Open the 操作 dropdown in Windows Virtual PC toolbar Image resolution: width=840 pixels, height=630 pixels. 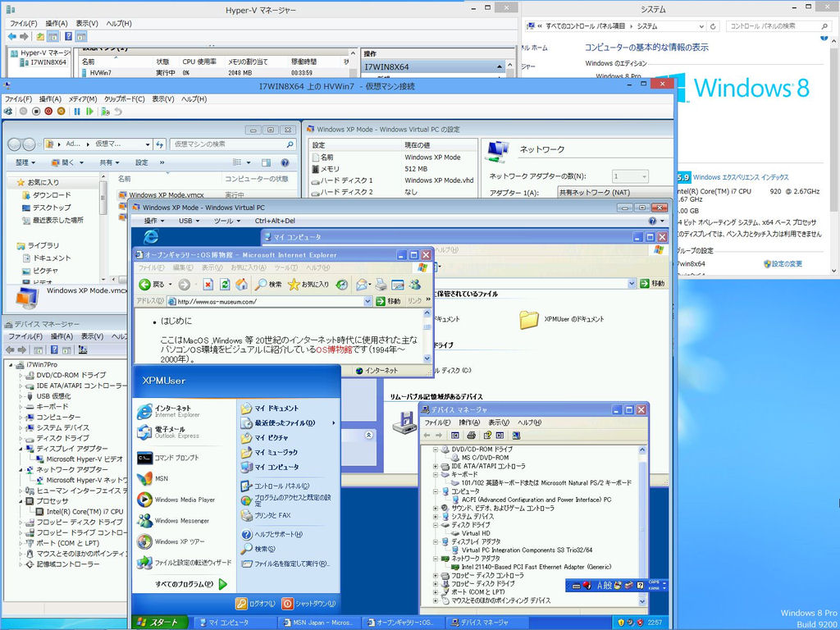point(154,221)
